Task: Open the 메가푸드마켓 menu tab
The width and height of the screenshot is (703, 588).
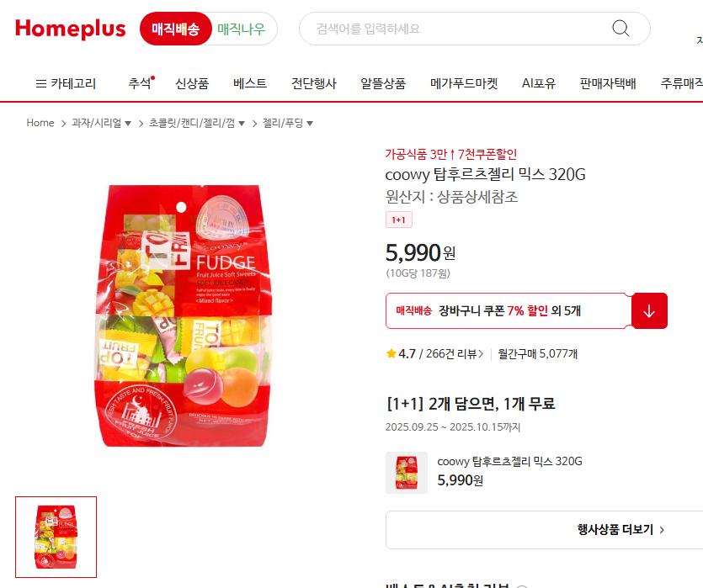Action: 464,83
